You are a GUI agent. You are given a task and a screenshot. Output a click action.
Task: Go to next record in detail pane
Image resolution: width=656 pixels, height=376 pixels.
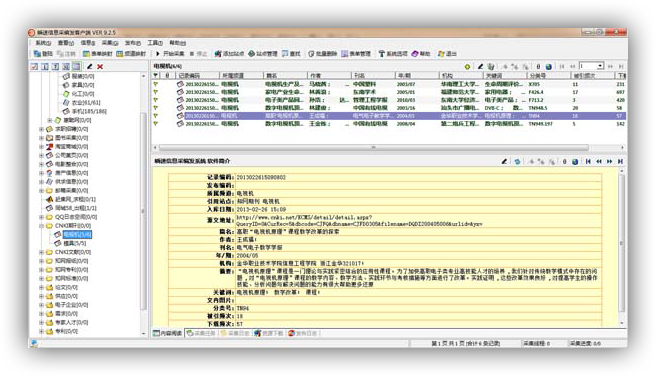(610, 161)
